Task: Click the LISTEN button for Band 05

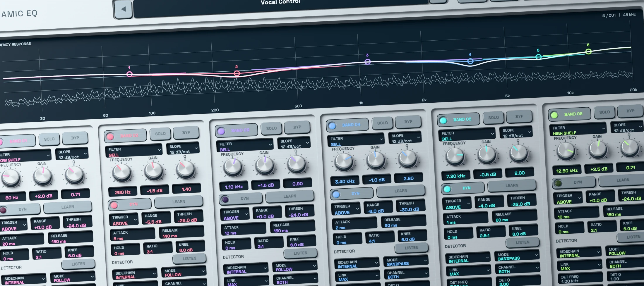Action: (523, 242)
